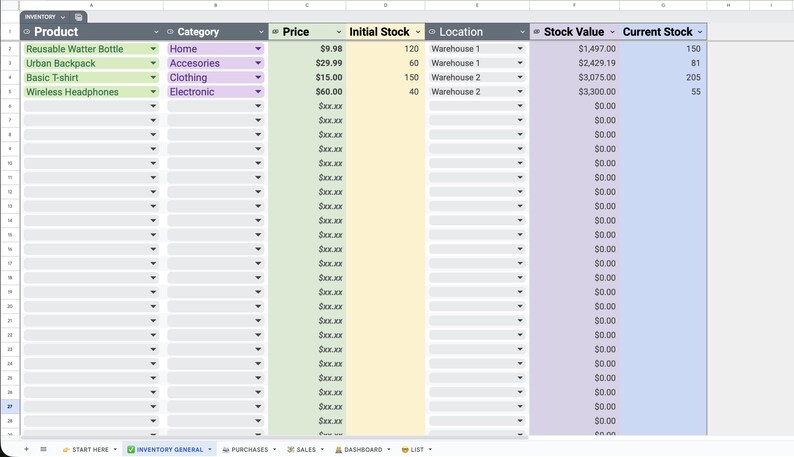The image size is (794, 457).
Task: Open the PURCHASES tab menu arrow
Action: pyautogui.click(x=274, y=449)
